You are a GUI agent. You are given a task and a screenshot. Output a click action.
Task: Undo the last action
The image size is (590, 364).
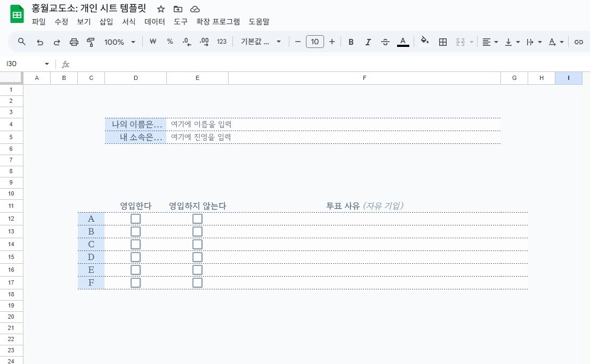tap(39, 42)
